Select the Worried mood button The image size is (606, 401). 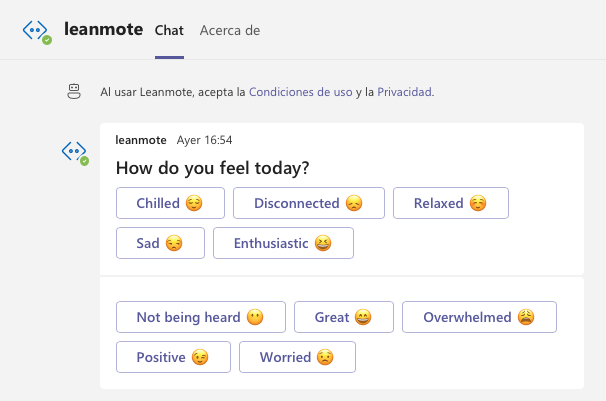pyautogui.click(x=297, y=357)
